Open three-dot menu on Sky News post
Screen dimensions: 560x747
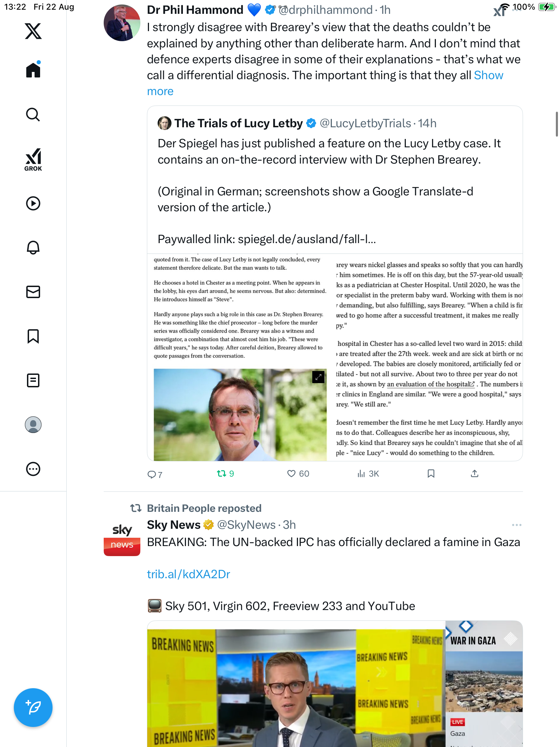[516, 525]
